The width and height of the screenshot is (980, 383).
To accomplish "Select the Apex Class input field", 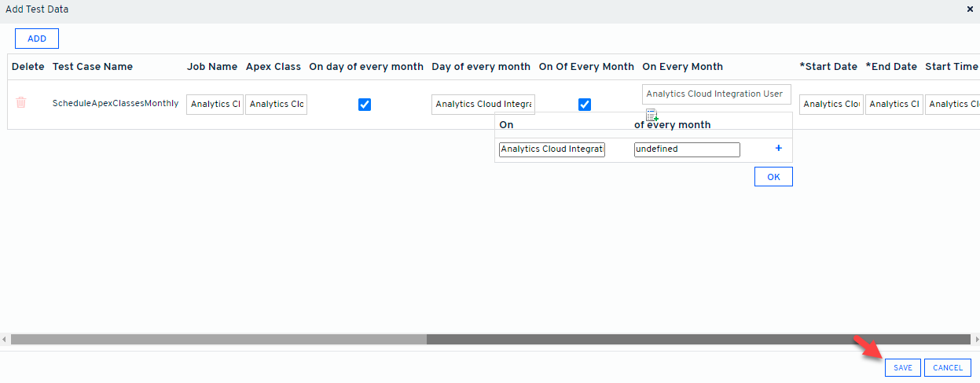I will tap(276, 105).
